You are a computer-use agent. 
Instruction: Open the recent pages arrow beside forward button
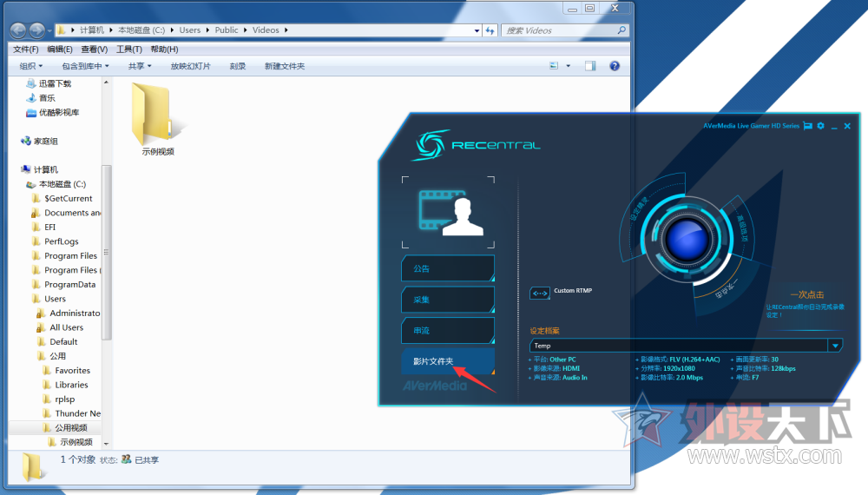49,30
